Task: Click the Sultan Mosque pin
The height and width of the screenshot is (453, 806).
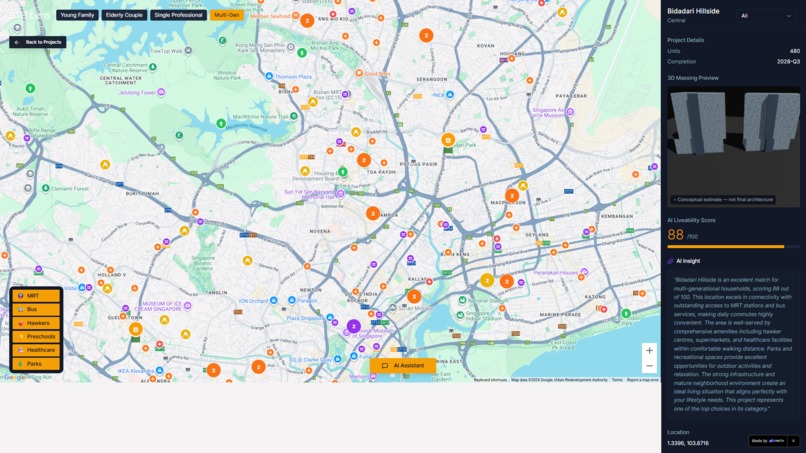Action: 393,307
